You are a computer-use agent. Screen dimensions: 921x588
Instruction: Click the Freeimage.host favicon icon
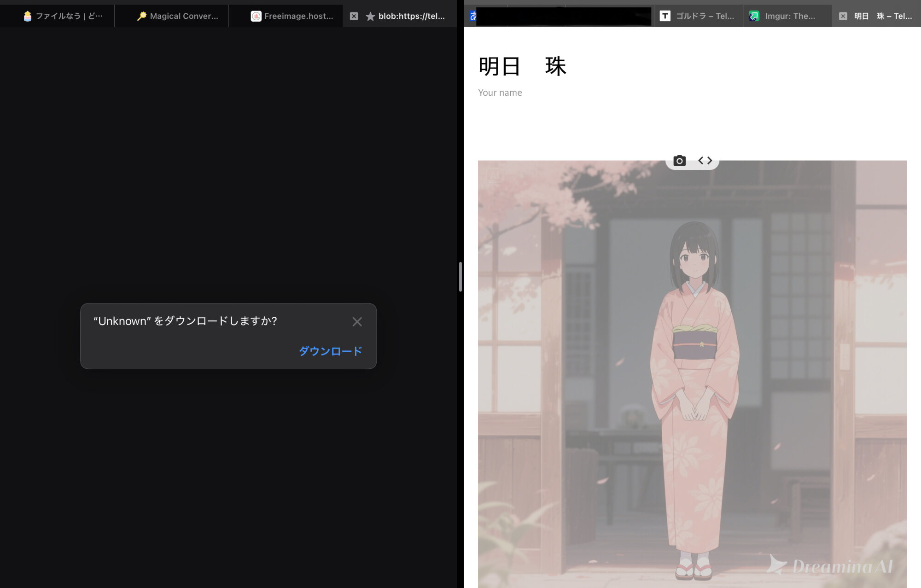[256, 16]
